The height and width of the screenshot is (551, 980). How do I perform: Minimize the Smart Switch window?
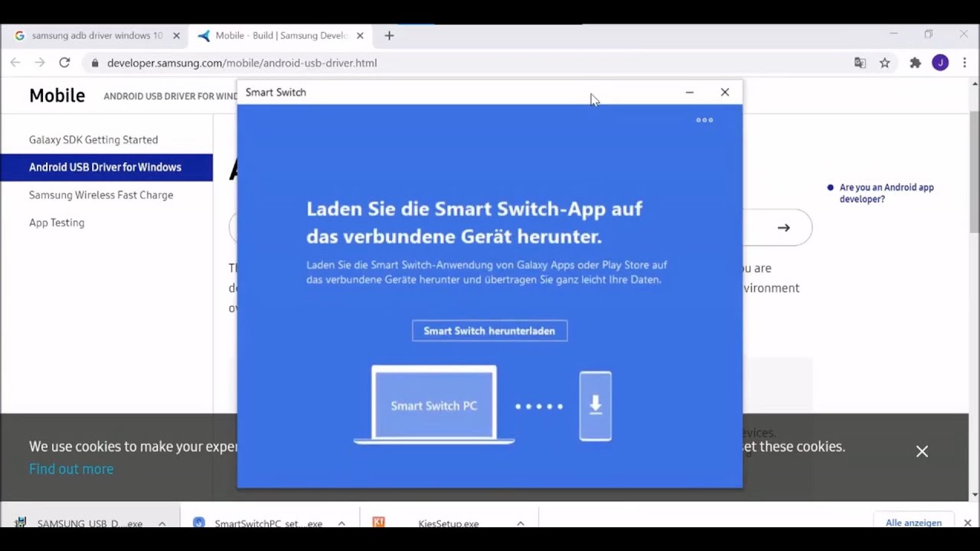[x=689, y=92]
